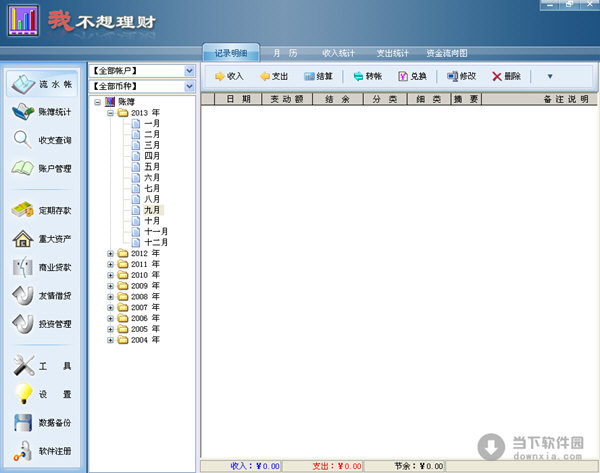
Task: Expand the 2011 年 folder
Action: coord(110,264)
